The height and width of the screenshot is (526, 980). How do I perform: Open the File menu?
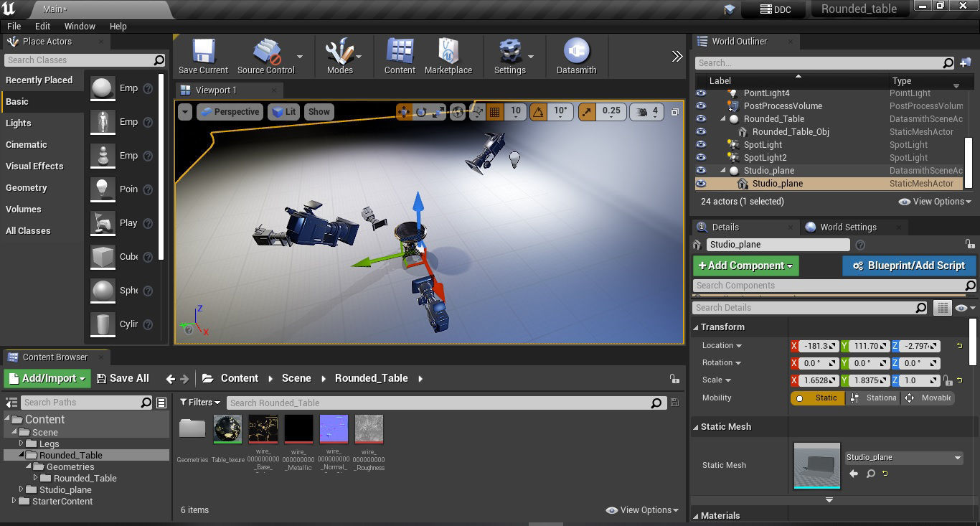click(x=14, y=26)
